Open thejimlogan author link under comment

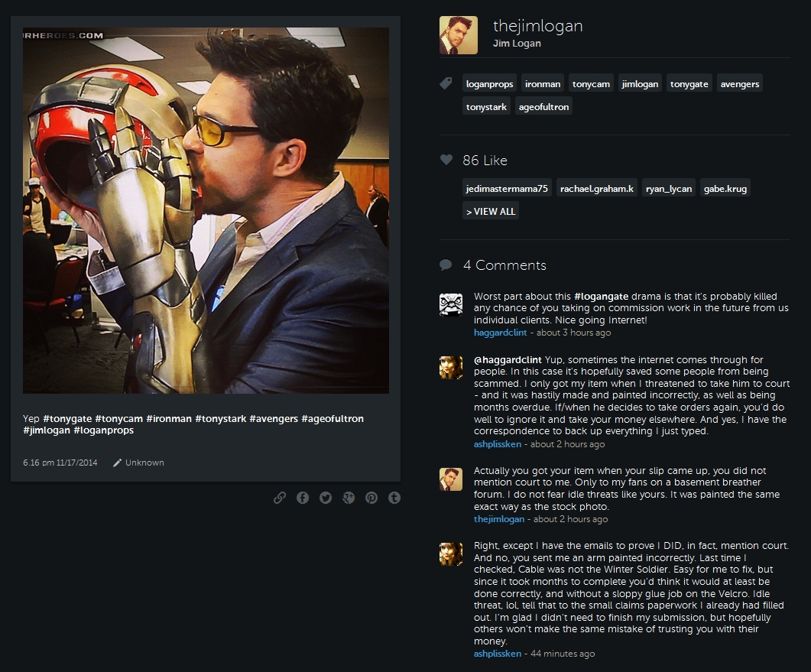(499, 519)
